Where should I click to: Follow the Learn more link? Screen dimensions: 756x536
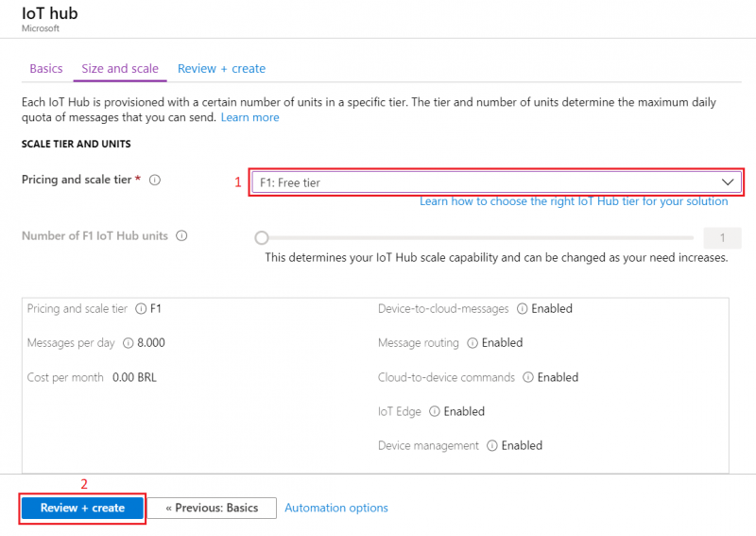coord(249,117)
